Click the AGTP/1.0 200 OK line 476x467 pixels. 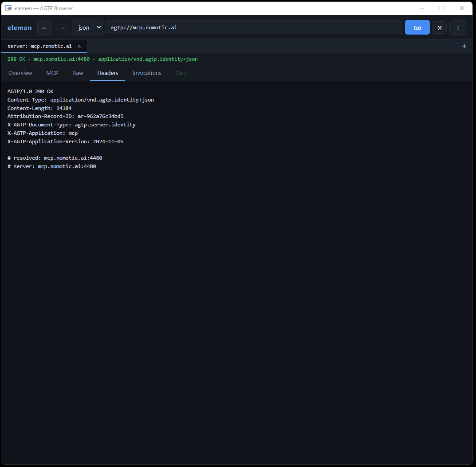click(30, 91)
